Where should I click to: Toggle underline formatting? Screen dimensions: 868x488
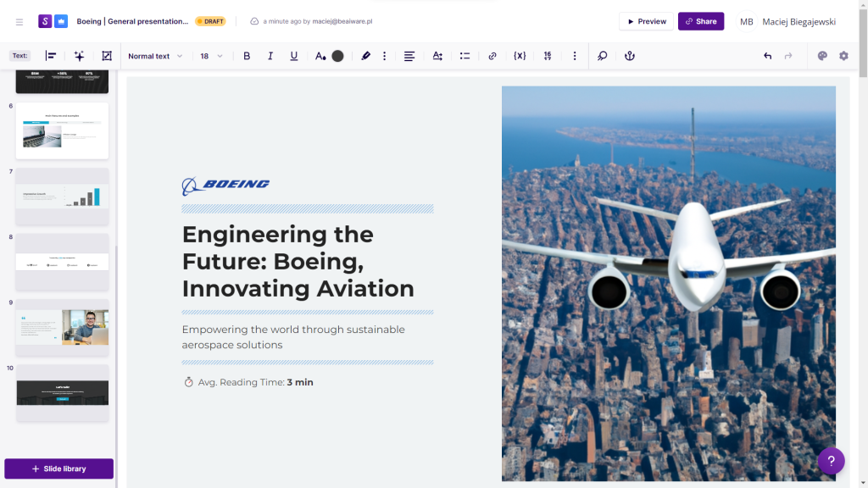[294, 56]
